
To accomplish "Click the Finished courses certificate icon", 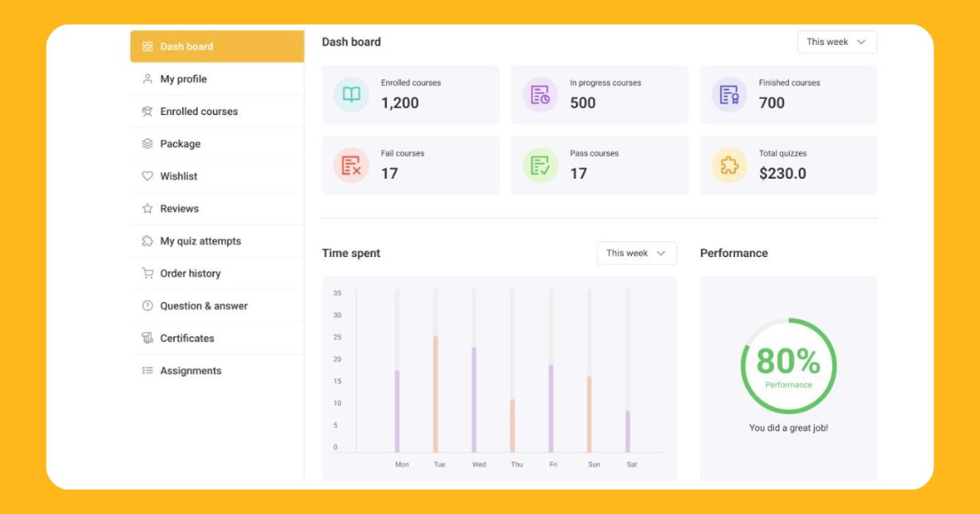I will pyautogui.click(x=729, y=95).
